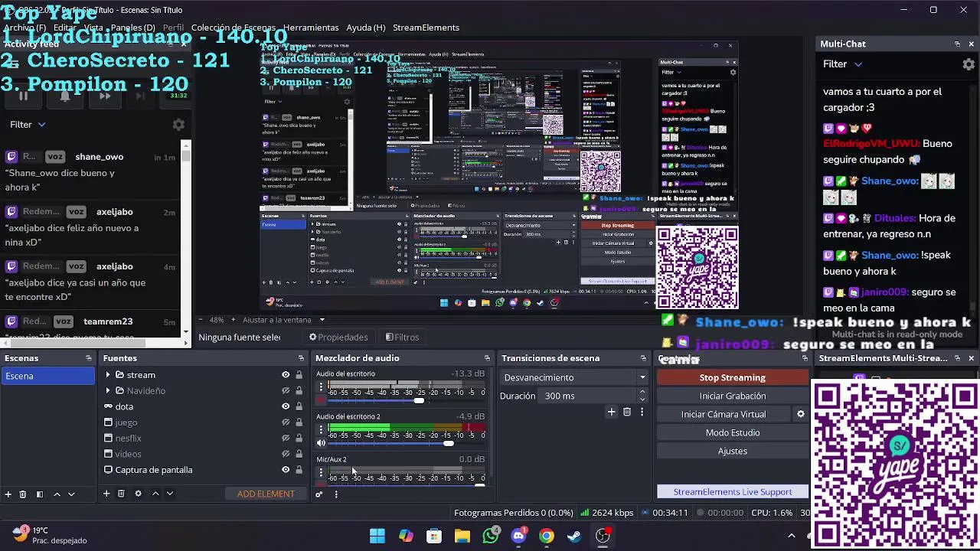
Task: Enable Modo Estudio
Action: 732,432
